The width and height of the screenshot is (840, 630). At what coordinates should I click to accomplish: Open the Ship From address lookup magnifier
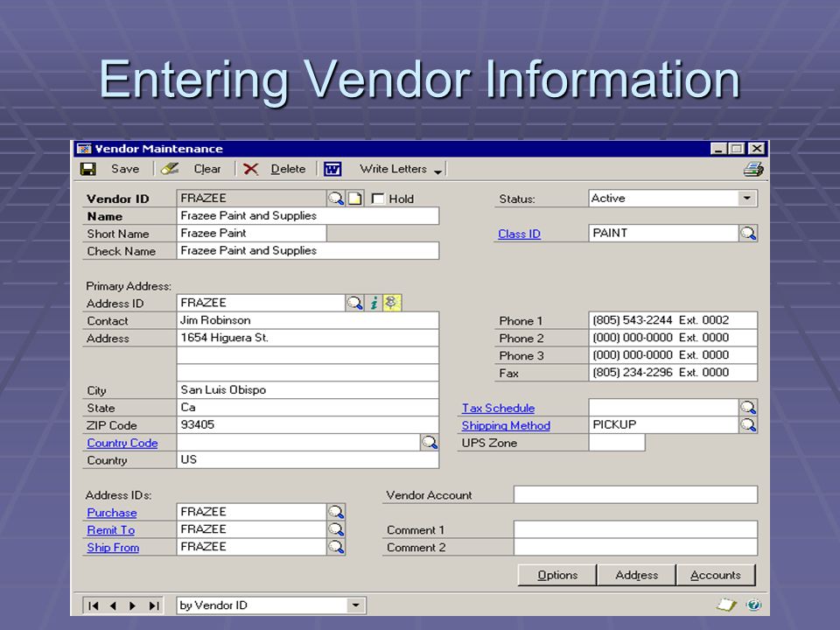pyautogui.click(x=336, y=547)
